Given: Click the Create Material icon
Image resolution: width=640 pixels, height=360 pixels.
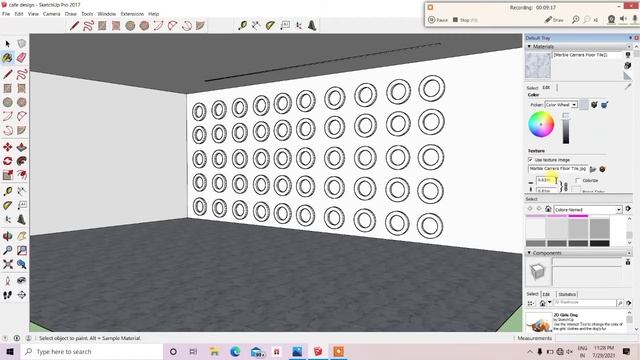Looking at the screenshot, I should point(628,65).
